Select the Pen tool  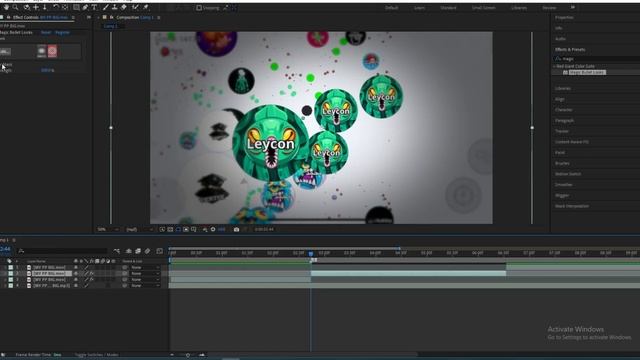85,7
